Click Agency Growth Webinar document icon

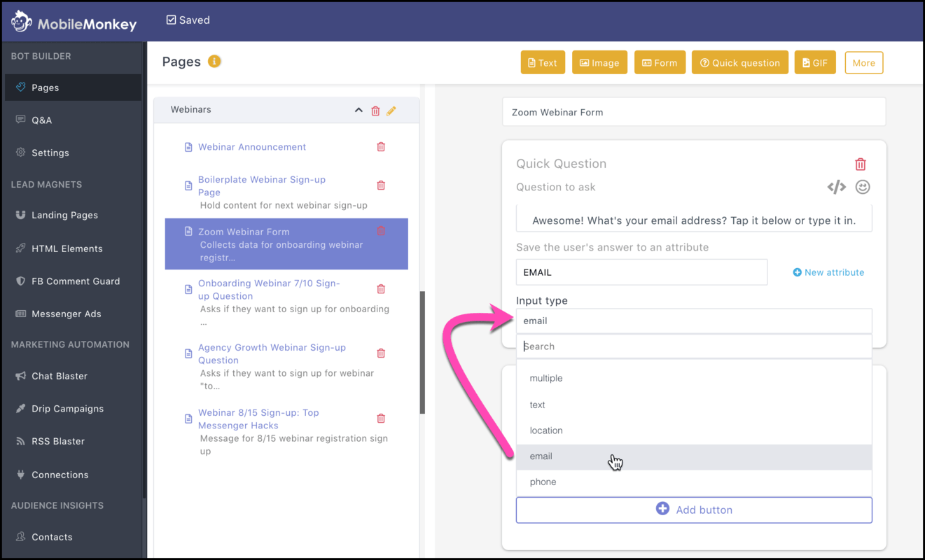click(188, 353)
